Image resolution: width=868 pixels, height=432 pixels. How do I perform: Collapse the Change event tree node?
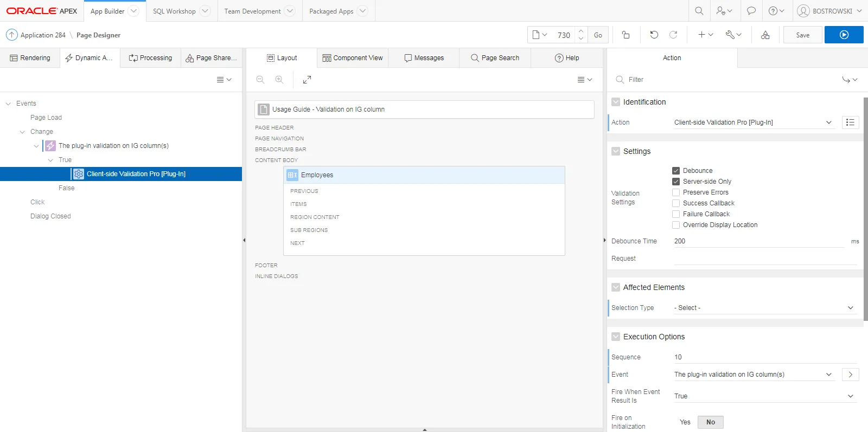(x=22, y=132)
